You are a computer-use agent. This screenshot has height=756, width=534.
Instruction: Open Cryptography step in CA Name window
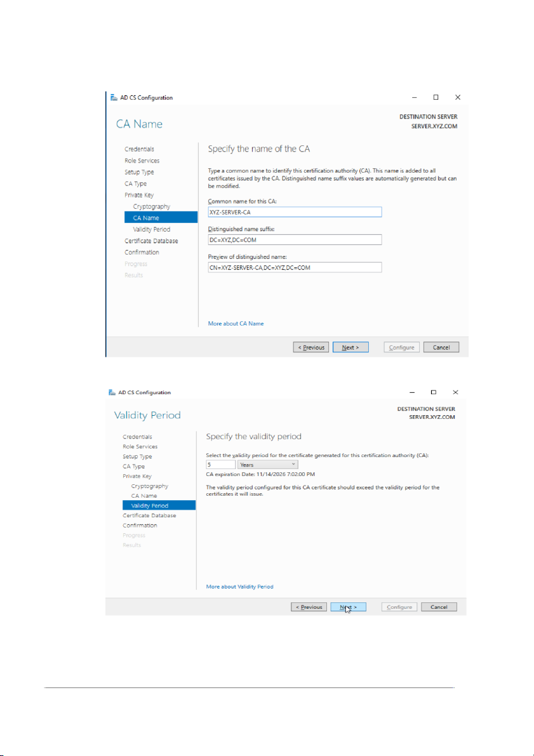tap(152, 206)
